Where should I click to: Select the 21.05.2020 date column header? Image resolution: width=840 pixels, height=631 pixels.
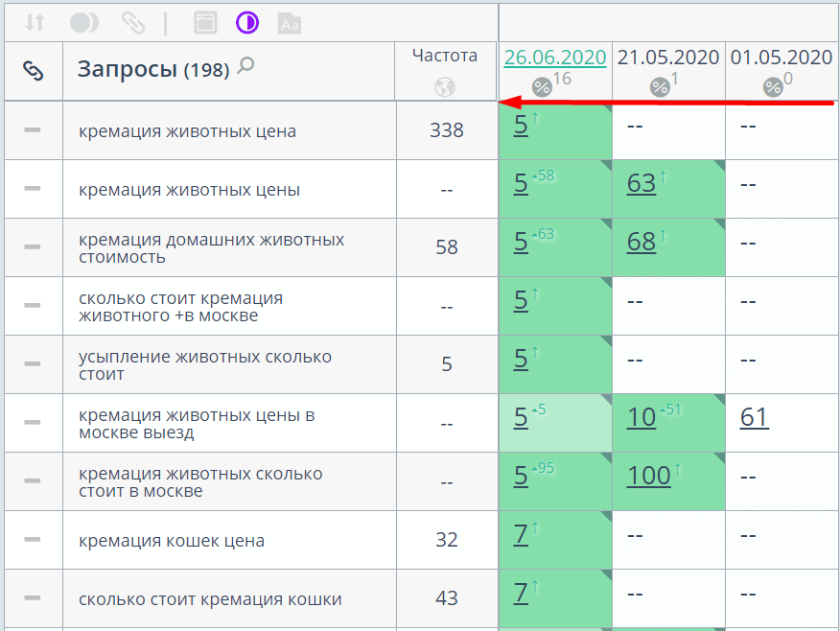(668, 58)
